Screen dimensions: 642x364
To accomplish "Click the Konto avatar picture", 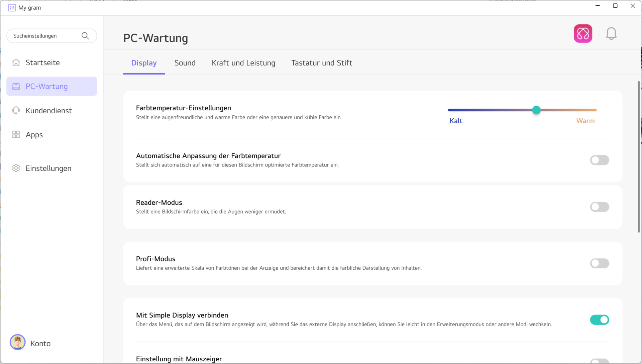I will tap(18, 342).
